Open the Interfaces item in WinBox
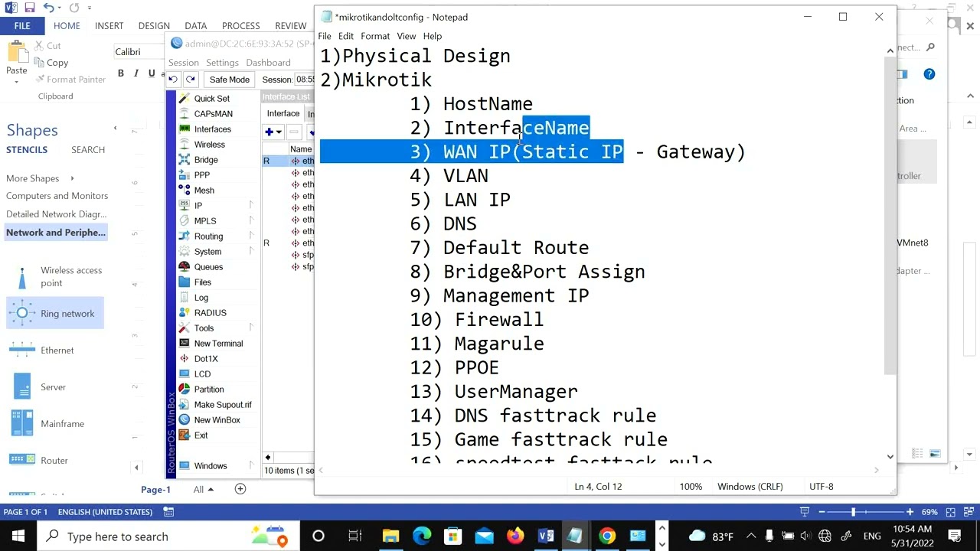 [x=212, y=129]
